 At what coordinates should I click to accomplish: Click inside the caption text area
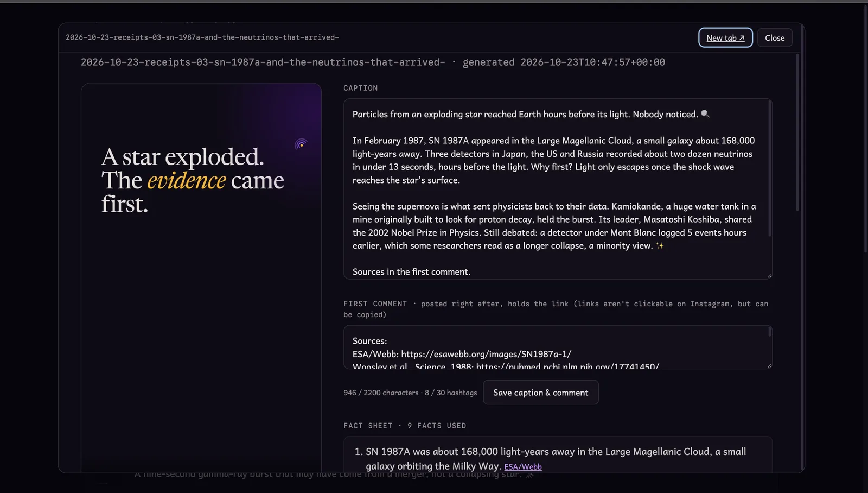(x=558, y=189)
